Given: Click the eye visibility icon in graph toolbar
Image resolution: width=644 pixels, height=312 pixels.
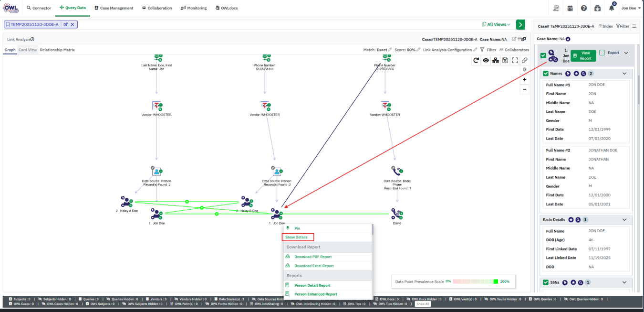Looking at the screenshot, I should 486,60.
